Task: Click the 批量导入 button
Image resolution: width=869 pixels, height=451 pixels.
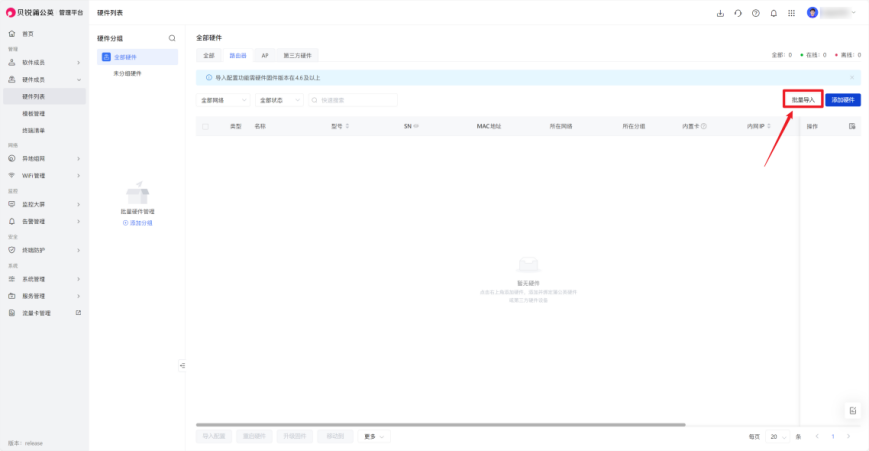Action: [802, 100]
